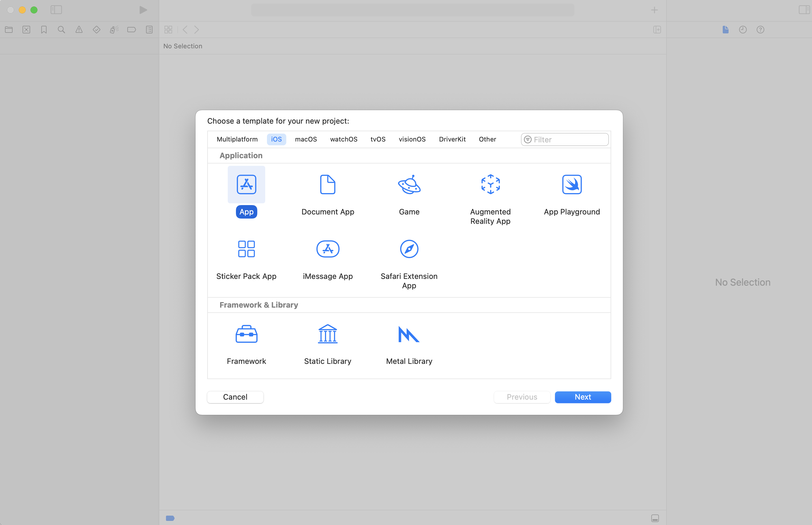Open the Project navigator folder icon
Screen dimensions: 812x525
coord(9,30)
